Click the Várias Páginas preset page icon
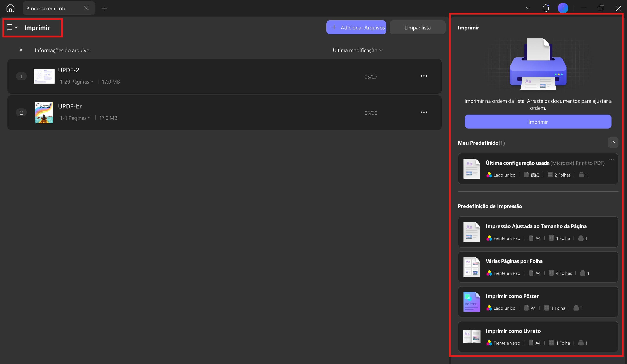 (x=472, y=267)
